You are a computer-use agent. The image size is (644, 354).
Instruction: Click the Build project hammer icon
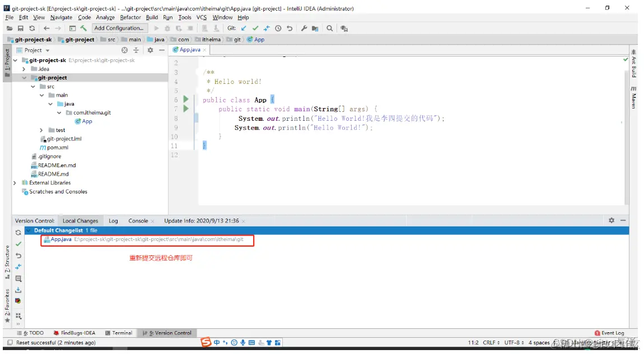(x=83, y=29)
